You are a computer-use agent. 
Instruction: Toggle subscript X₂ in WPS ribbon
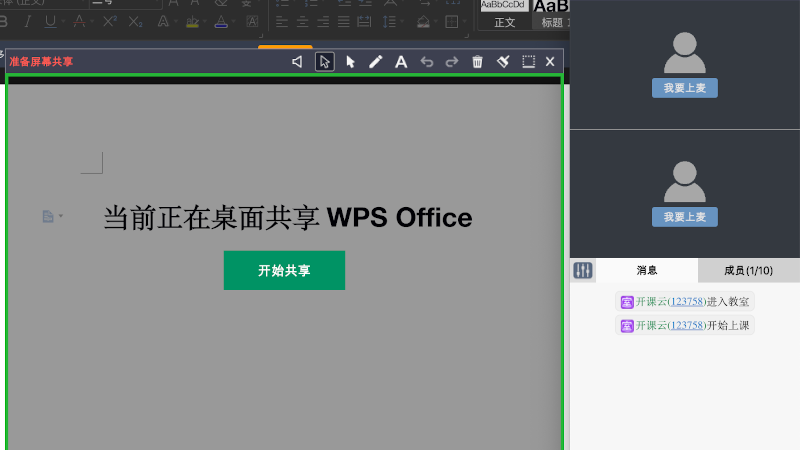(135, 21)
